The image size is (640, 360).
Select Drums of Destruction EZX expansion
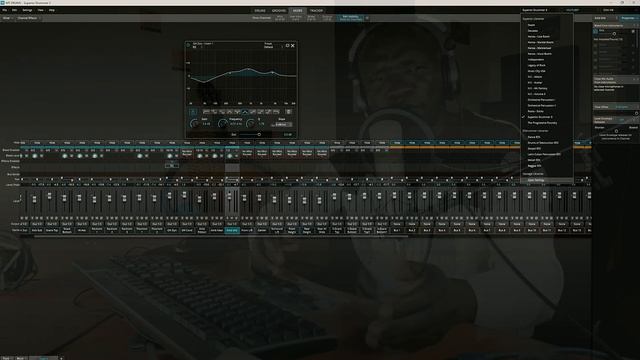[543, 143]
